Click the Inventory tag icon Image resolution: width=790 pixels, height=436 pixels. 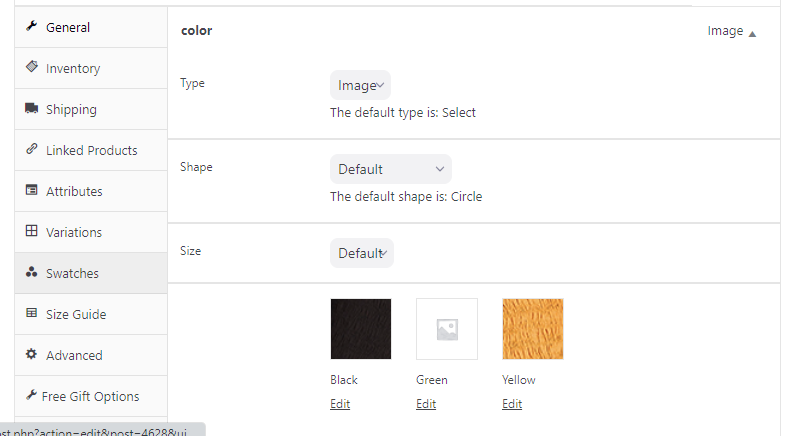(32, 68)
